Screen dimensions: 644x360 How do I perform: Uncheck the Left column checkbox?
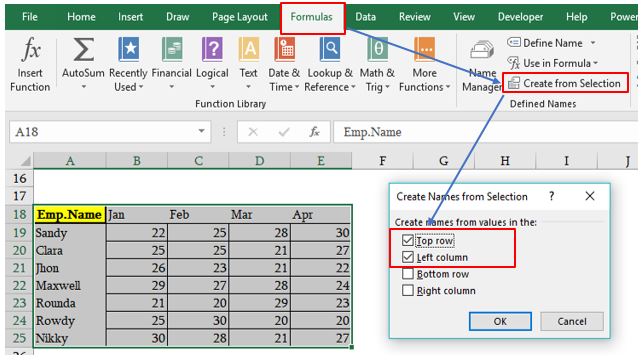click(x=408, y=257)
